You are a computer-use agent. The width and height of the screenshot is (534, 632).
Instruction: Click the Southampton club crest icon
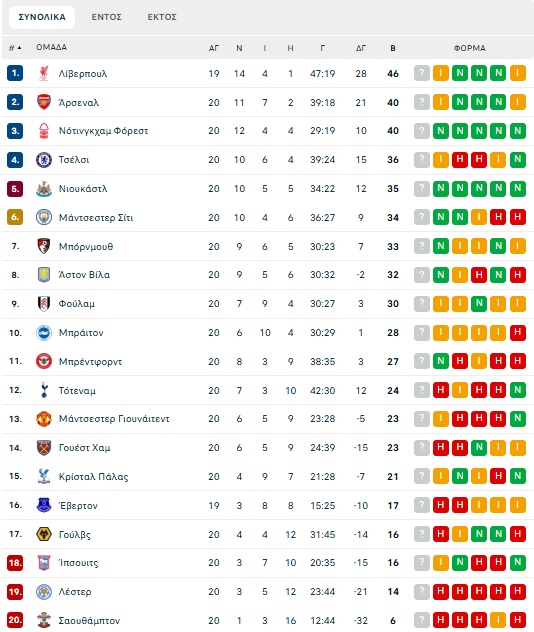pyautogui.click(x=44, y=620)
